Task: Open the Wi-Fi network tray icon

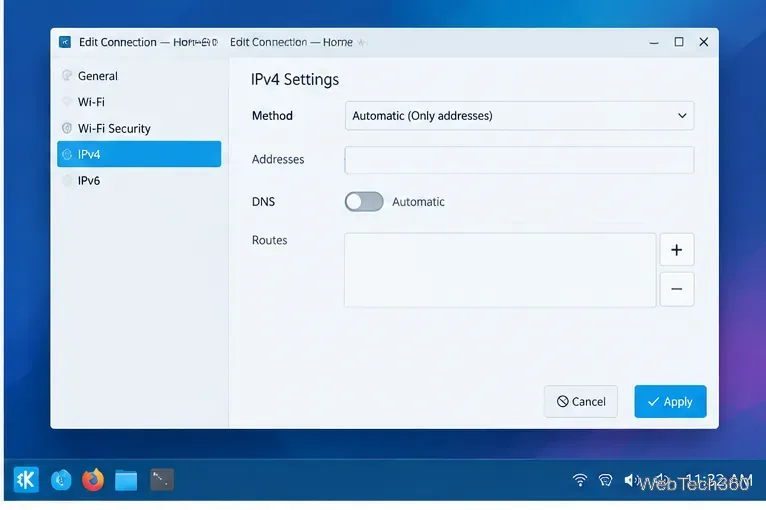Action: tap(580, 480)
